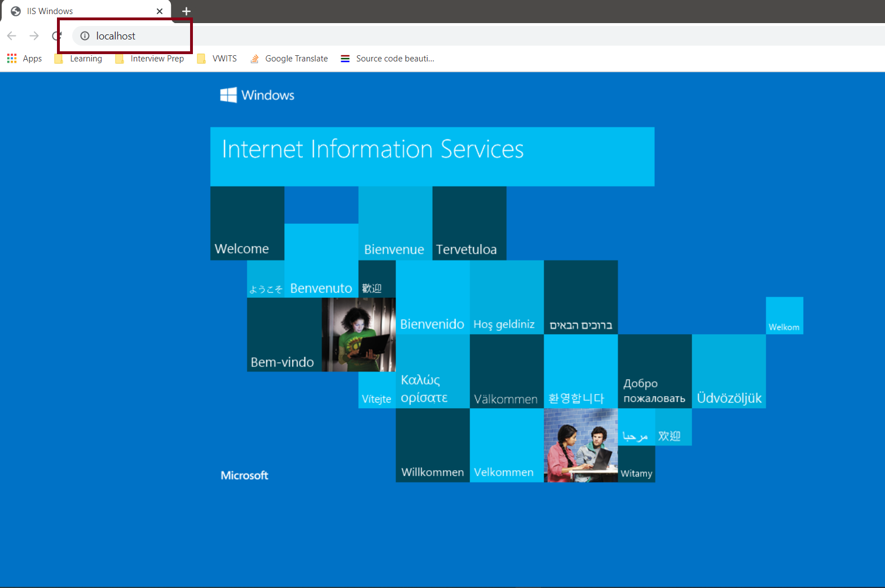The width and height of the screenshot is (885, 588).
Task: Click the photo of woman holding laptop
Action: click(x=359, y=335)
